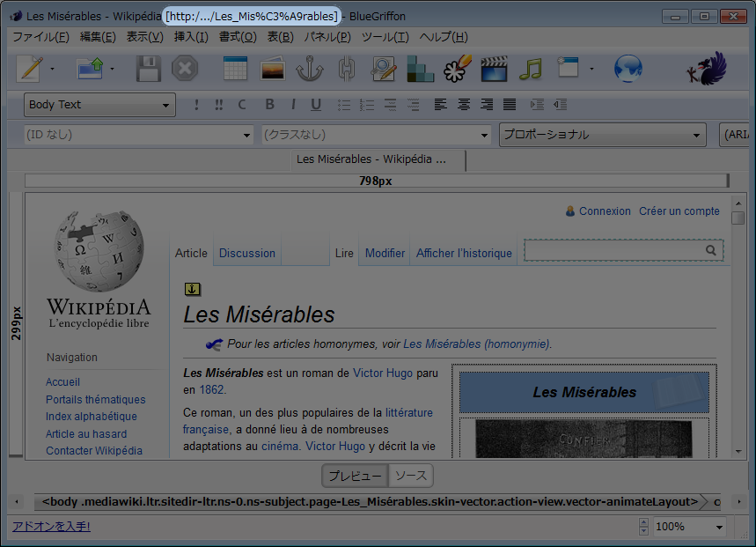Click the definition description icon
756x547 pixels.
[x=413, y=105]
